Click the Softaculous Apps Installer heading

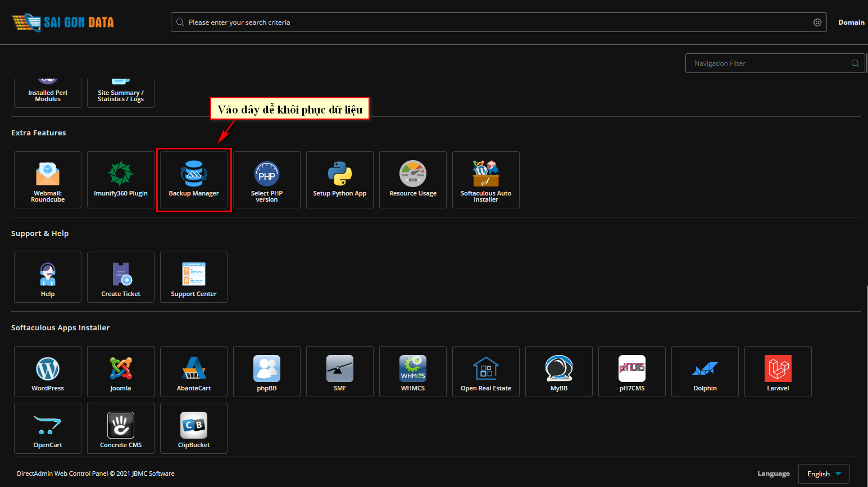coord(60,328)
